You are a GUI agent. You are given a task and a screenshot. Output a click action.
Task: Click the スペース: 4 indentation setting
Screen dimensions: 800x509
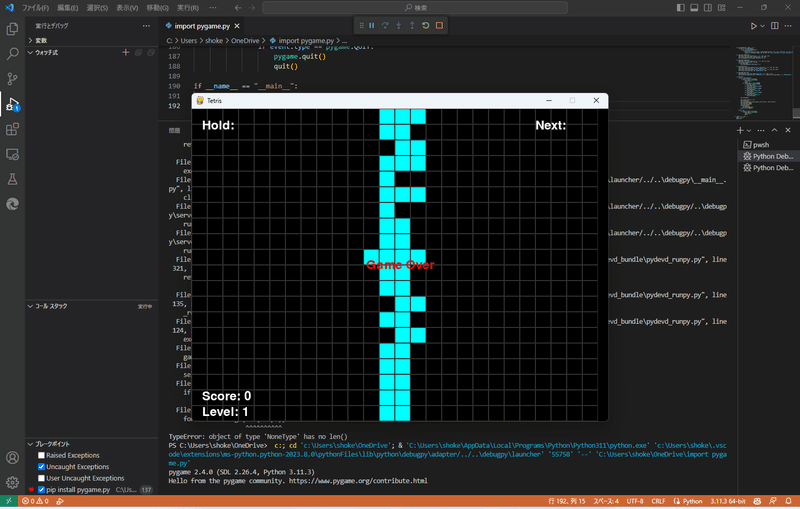point(606,501)
